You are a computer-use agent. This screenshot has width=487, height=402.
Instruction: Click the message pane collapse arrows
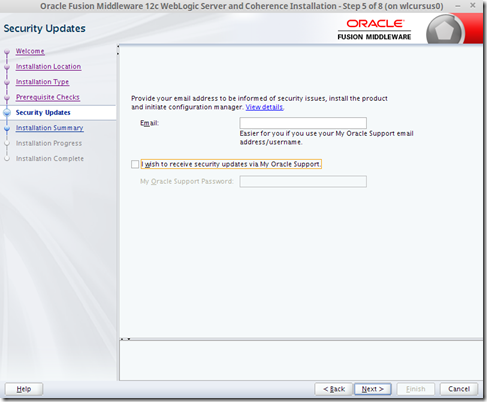point(125,339)
